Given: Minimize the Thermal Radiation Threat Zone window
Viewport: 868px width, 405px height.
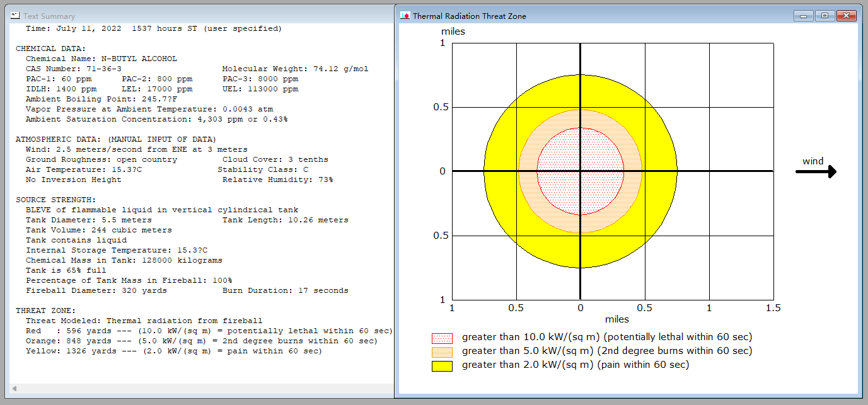Looking at the screenshot, I should (803, 16).
